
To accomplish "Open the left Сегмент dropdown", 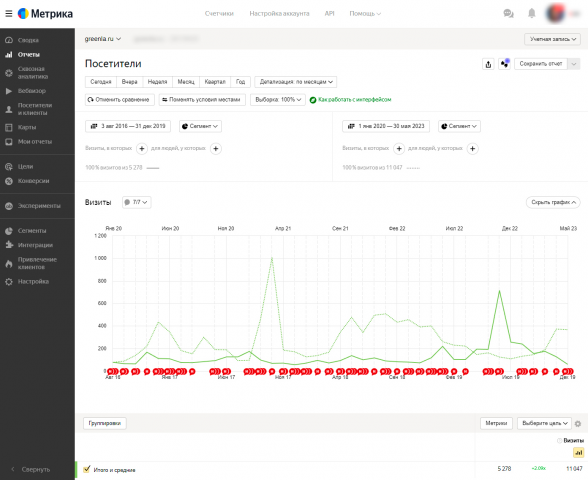I will (x=200, y=126).
